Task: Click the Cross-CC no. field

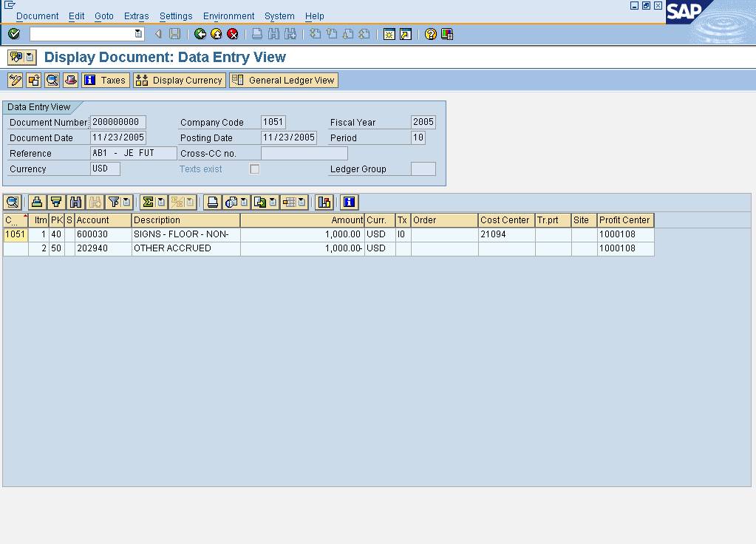Action: [x=304, y=153]
